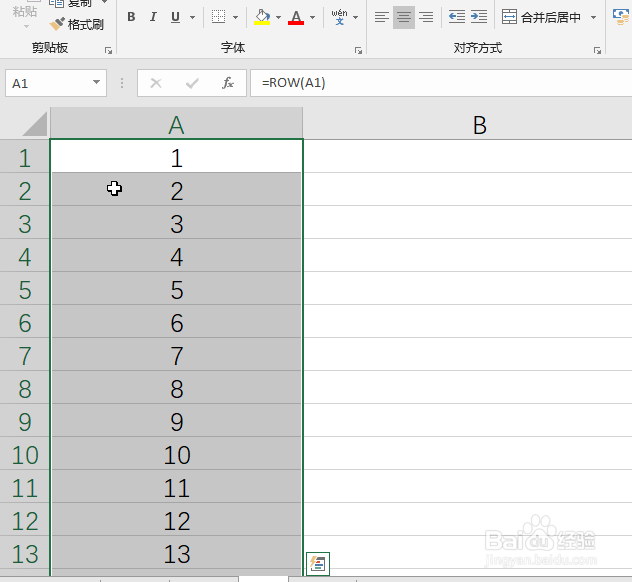
Task: Open underline style dropdown arrow
Action: click(x=192, y=17)
